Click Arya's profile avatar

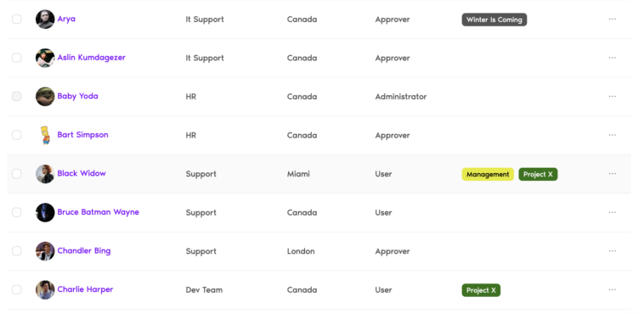pyautogui.click(x=45, y=20)
